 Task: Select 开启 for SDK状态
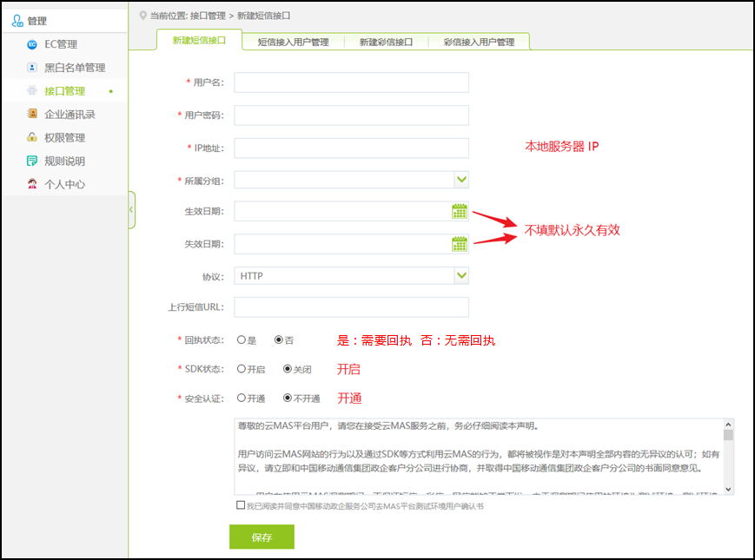242,369
